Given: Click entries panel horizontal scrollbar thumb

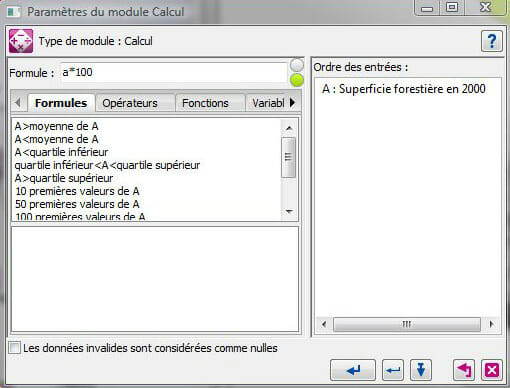Looking at the screenshot, I should pos(407,324).
